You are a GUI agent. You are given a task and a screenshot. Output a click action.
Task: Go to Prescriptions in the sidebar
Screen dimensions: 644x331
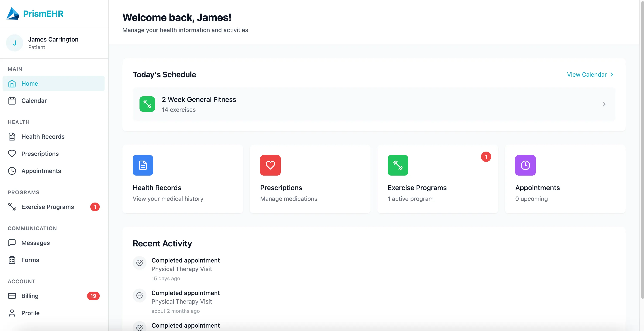(54, 154)
